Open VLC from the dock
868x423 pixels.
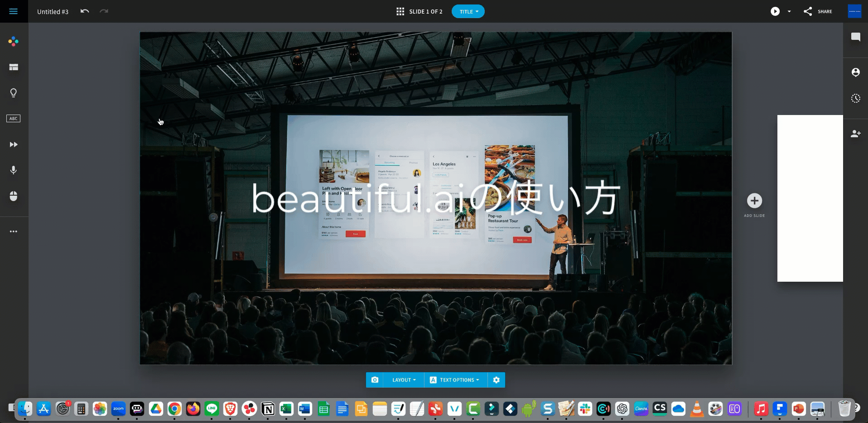pyautogui.click(x=697, y=409)
